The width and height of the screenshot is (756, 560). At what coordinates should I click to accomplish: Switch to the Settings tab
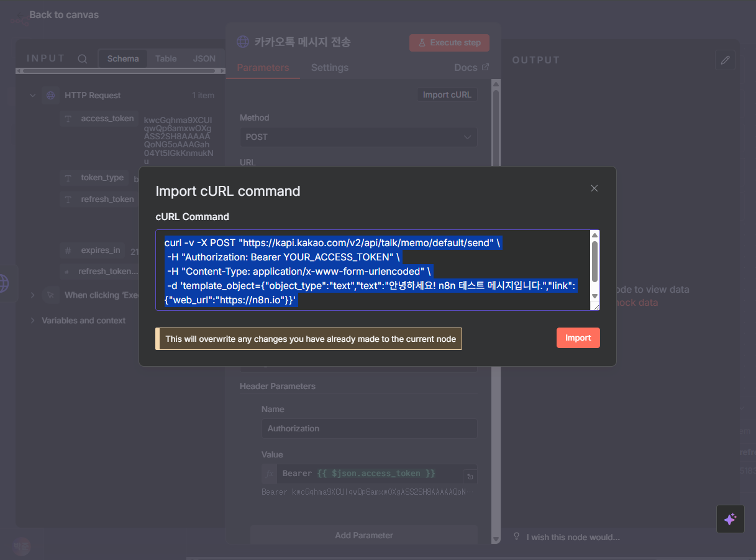tap(329, 68)
